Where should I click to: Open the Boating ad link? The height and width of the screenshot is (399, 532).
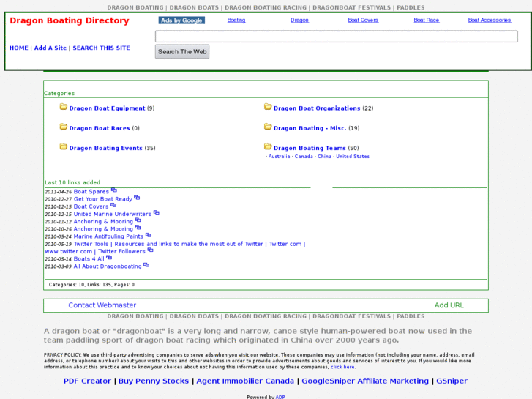tap(236, 20)
